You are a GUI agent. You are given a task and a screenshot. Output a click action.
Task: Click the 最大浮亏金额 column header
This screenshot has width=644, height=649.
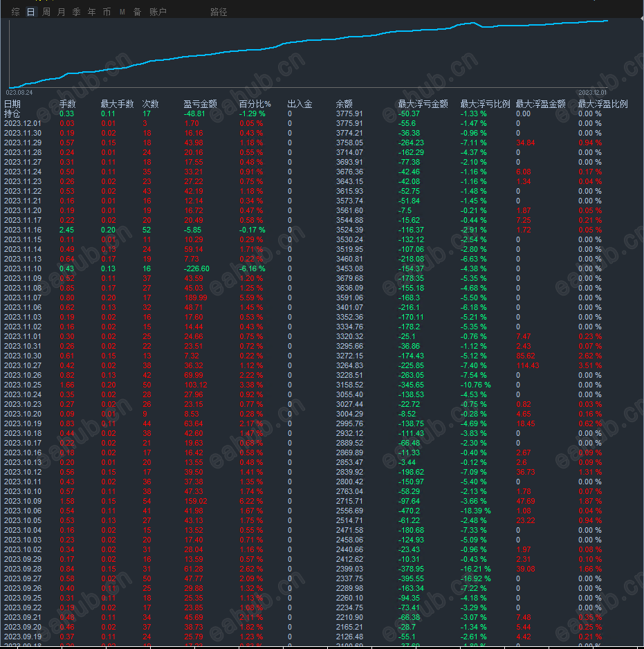click(423, 104)
